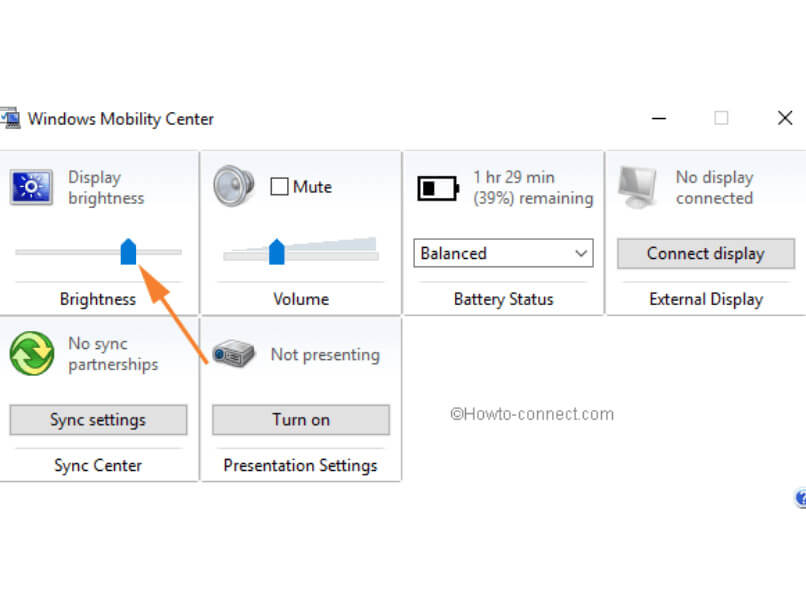Viewport: 806px width, 600px height.
Task: Click the external display monitor icon
Action: (x=638, y=187)
